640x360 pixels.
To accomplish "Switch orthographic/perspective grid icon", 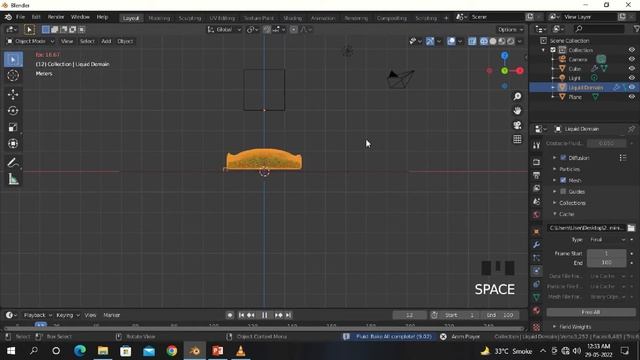I will 517,139.
